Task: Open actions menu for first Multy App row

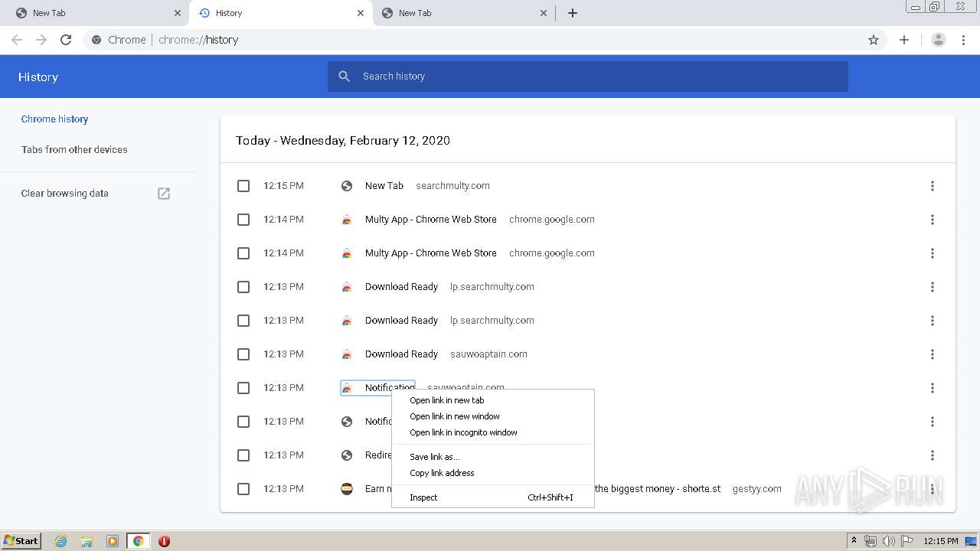Action: coord(933,220)
